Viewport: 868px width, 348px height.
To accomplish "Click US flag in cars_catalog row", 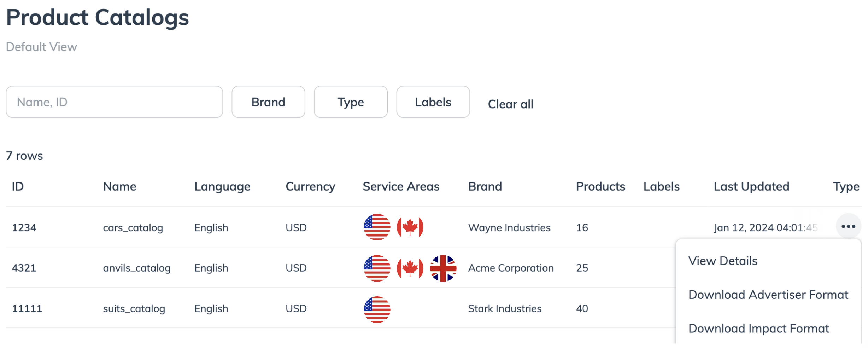I will [377, 227].
